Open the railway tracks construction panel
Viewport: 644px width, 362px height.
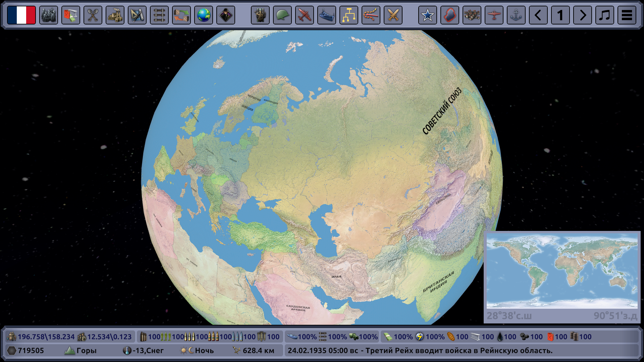(159, 15)
